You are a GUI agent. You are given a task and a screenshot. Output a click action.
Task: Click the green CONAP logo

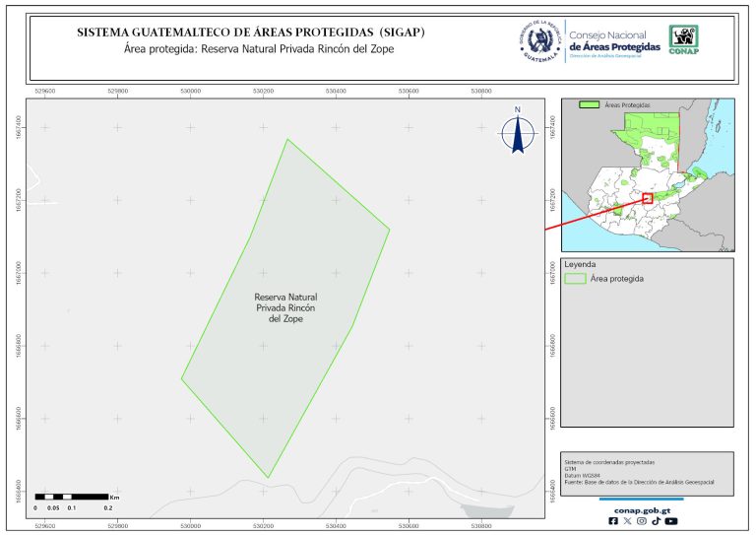coord(685,38)
